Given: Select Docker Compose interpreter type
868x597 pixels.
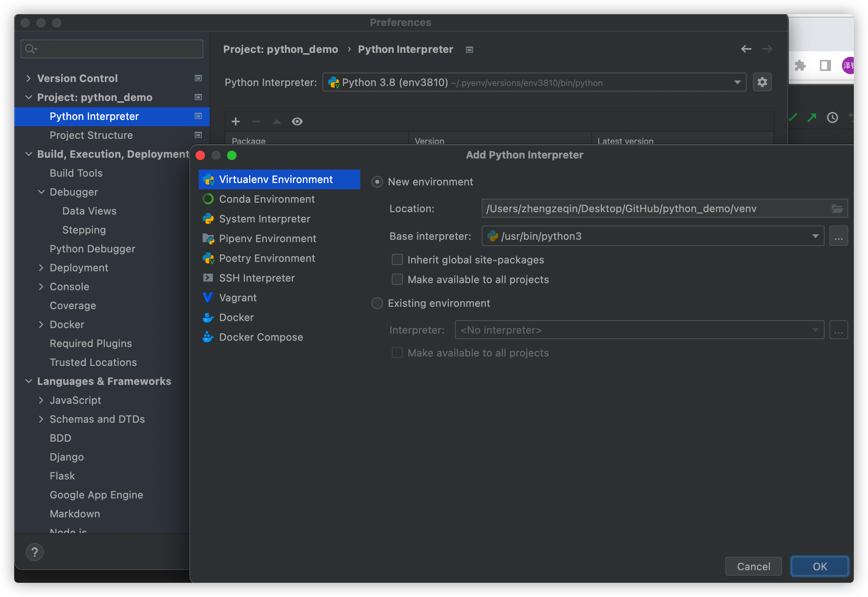Looking at the screenshot, I should click(279, 337).
